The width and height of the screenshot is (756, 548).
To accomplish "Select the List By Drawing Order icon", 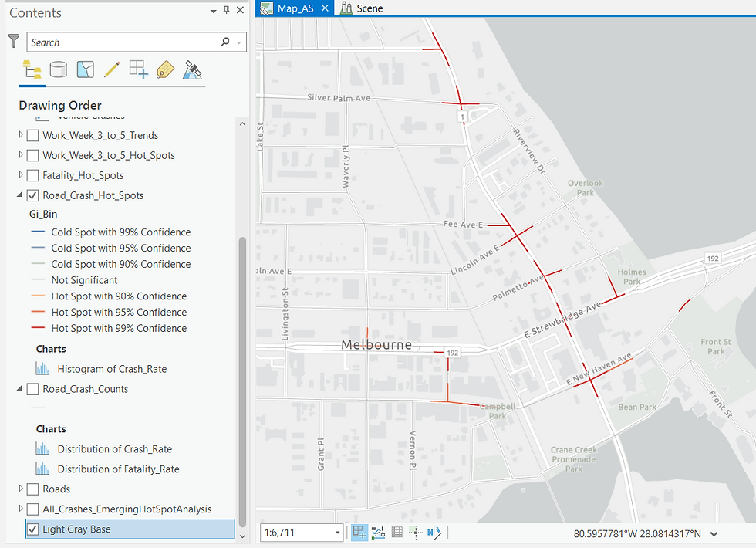I will click(32, 70).
